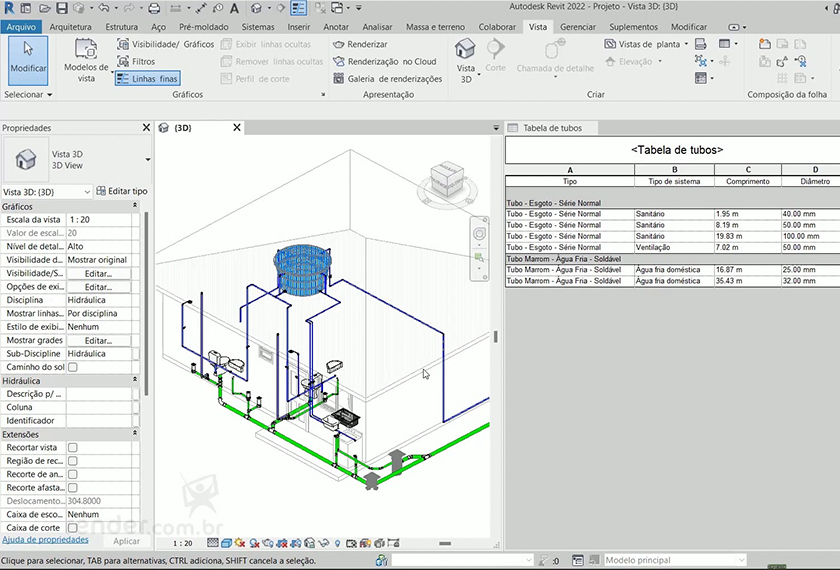The image size is (840, 570).
Task: Toggle the Linhas finas option
Action: coord(147,79)
